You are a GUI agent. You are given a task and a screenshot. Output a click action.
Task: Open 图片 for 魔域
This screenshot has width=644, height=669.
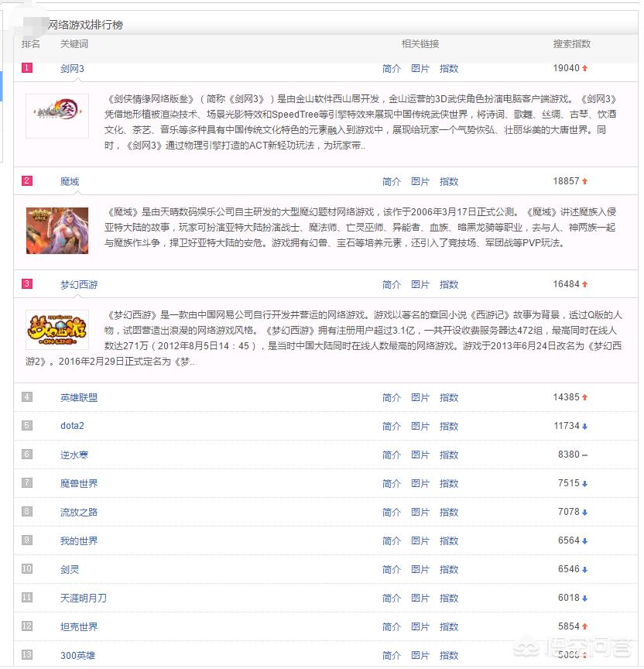click(420, 181)
